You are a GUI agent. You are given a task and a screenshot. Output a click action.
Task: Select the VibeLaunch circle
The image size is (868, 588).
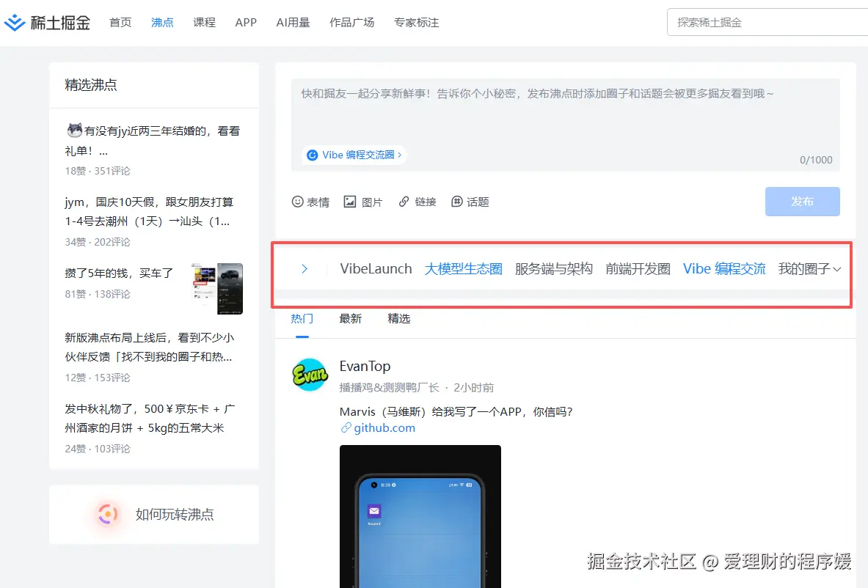click(x=376, y=269)
